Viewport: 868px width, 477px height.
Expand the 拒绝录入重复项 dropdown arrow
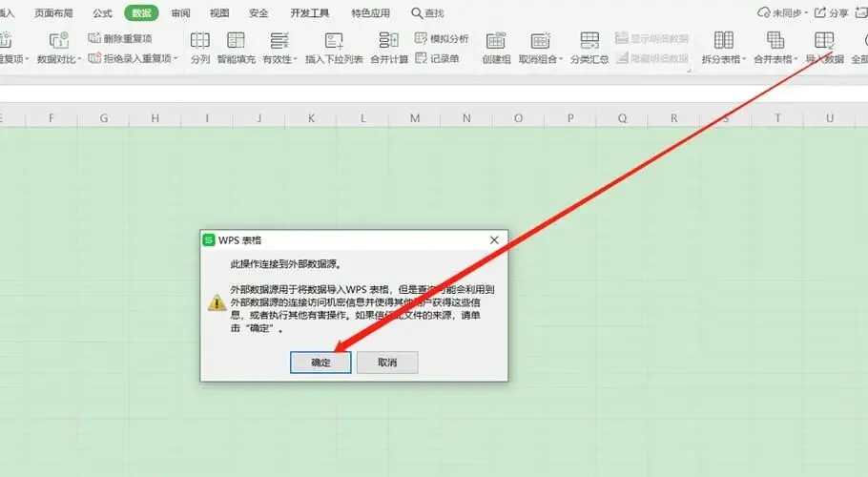(176, 58)
